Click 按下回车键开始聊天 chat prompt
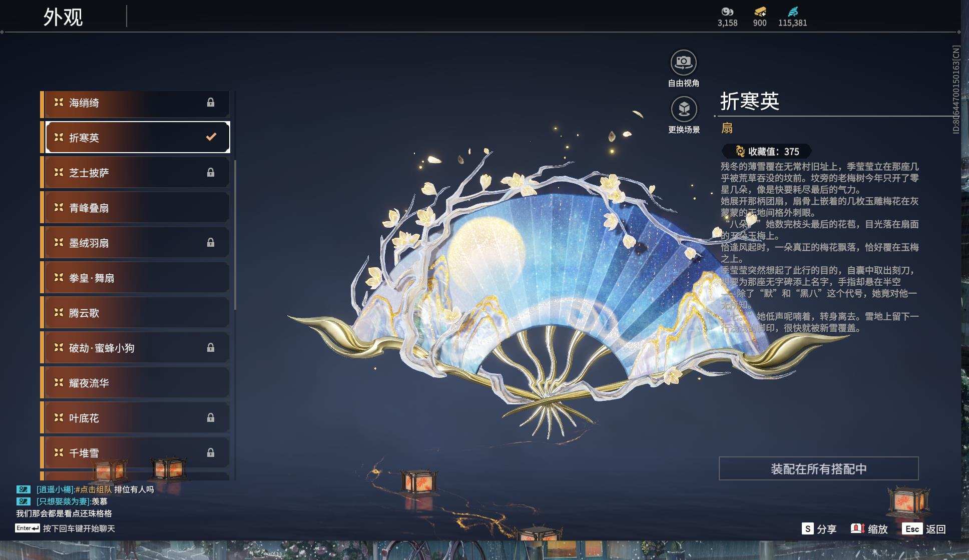 [x=79, y=528]
